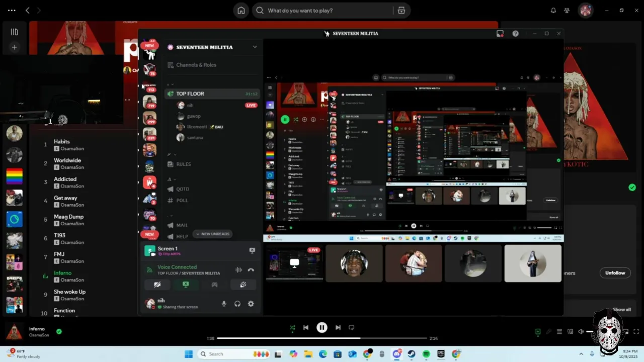644x362 pixels.
Task: Seek on the Spotify song progress bar
Action: click(x=322, y=338)
